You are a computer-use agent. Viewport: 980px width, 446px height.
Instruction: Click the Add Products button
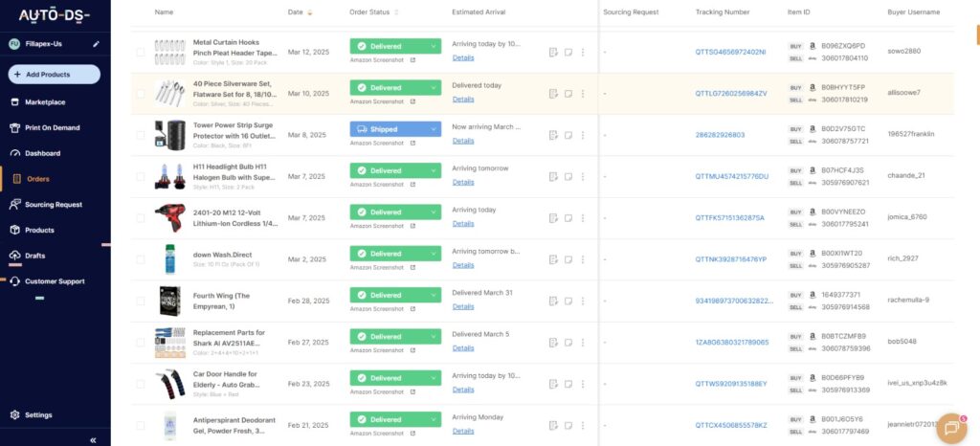[x=54, y=75]
